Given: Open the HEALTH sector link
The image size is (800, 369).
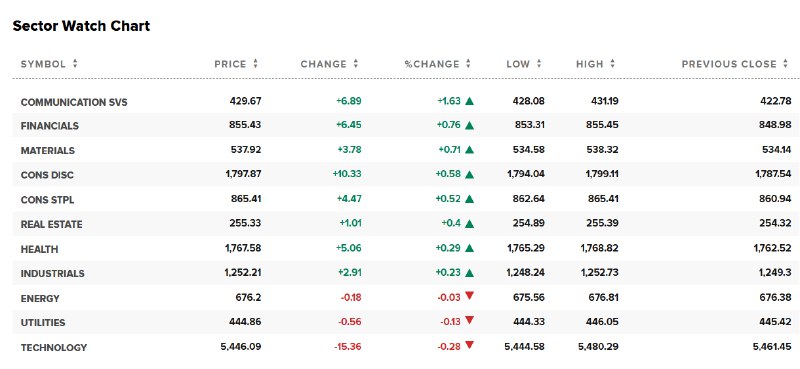Looking at the screenshot, I should coord(39,250).
